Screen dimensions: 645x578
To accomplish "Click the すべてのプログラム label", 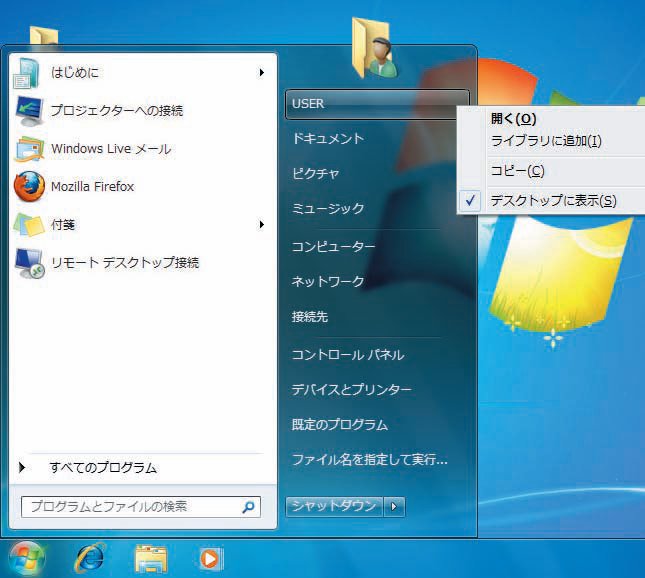I will [x=103, y=468].
